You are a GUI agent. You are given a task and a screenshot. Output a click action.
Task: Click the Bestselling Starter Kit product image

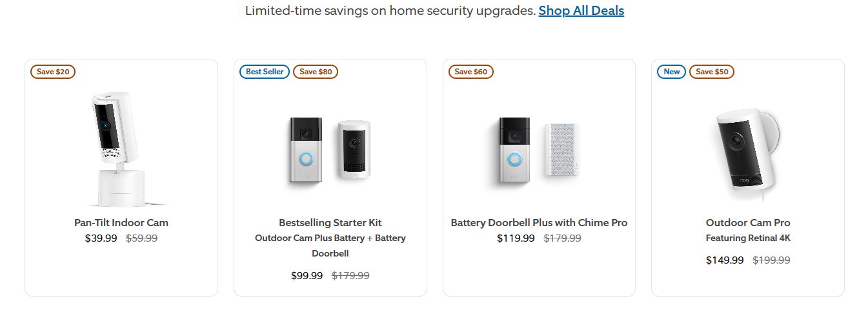330,150
